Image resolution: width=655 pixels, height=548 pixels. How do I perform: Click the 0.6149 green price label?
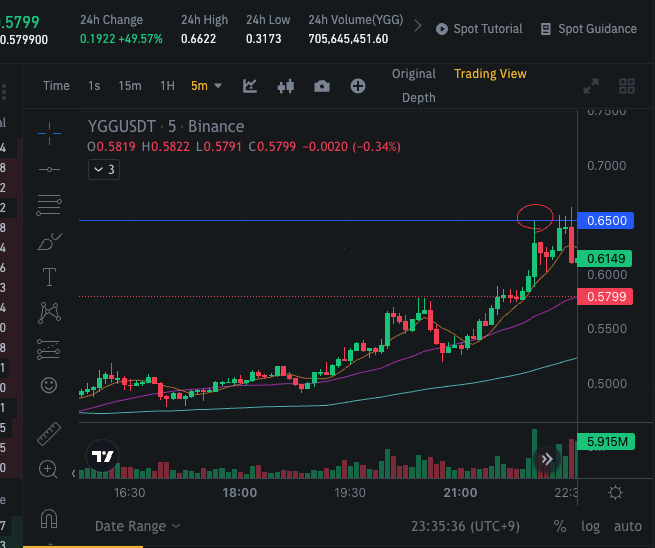click(x=605, y=259)
